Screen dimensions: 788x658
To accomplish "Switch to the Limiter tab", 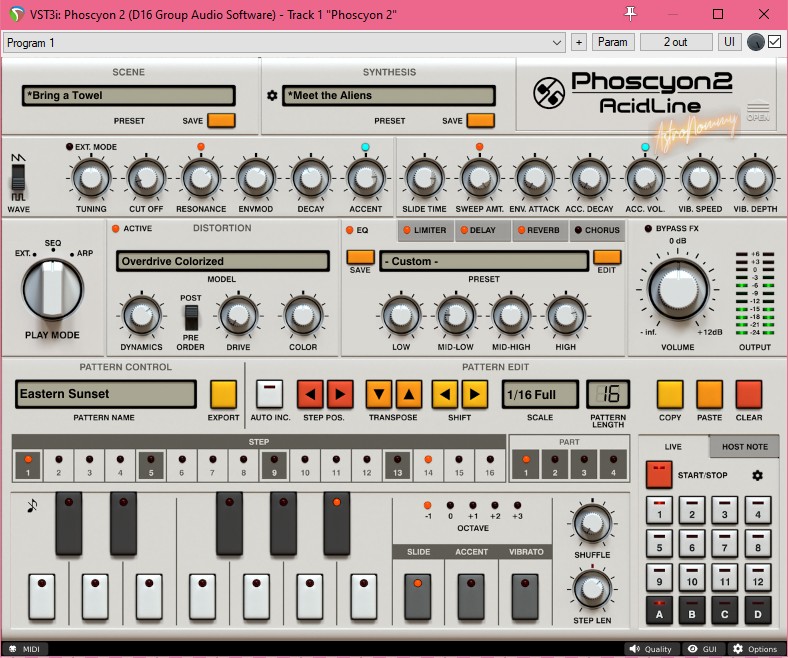I will pyautogui.click(x=426, y=230).
